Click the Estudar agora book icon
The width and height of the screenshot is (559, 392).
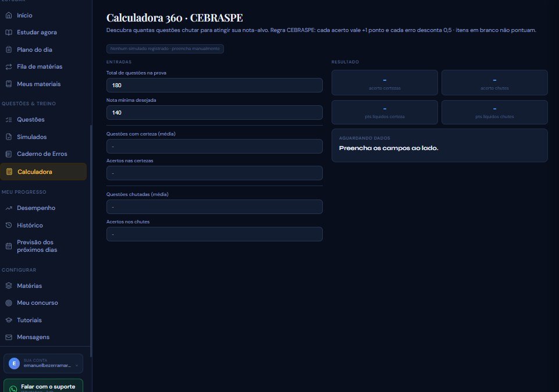(x=9, y=33)
